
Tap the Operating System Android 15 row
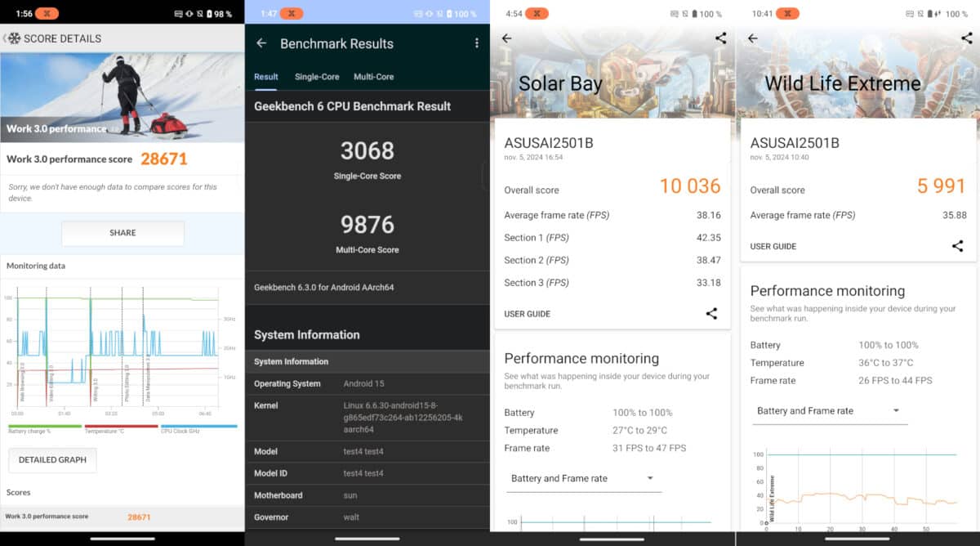point(367,383)
